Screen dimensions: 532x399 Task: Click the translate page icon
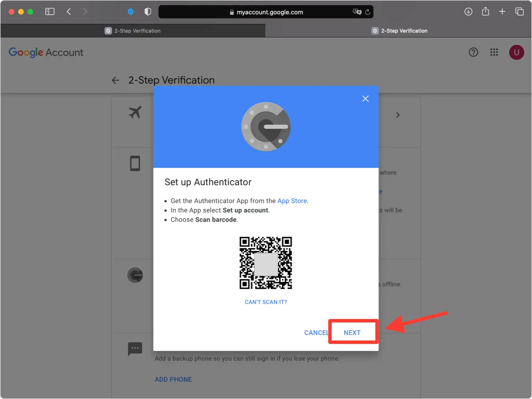point(357,12)
